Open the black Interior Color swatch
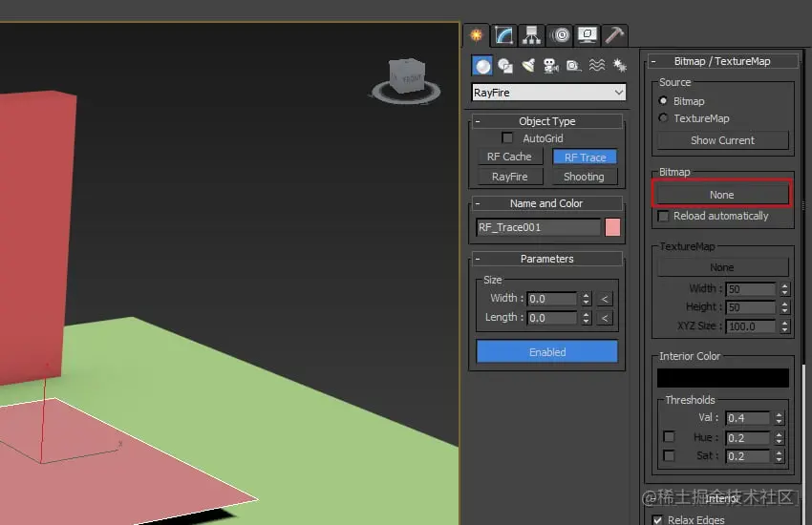 click(723, 378)
